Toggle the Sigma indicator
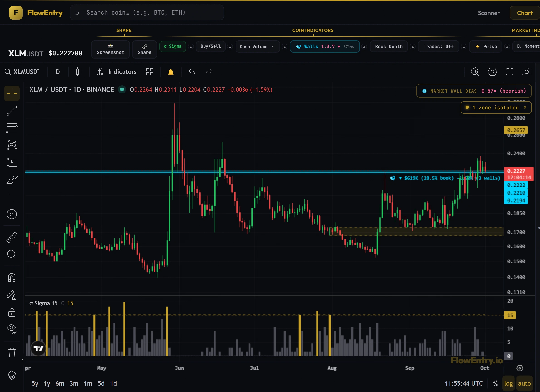The height and width of the screenshot is (392, 540). click(173, 46)
